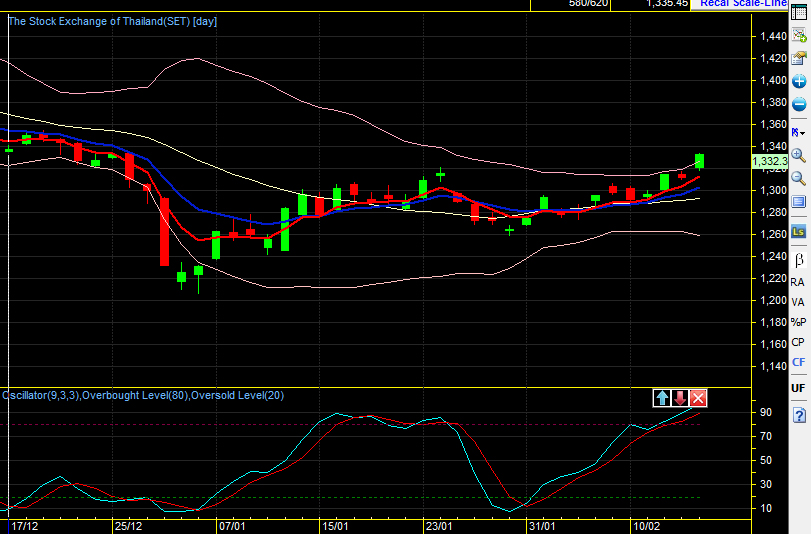Click the chart title 'The Stock Exchange of Thailand(SET) [day]'
The width and height of the screenshot is (811, 534).
click(x=113, y=22)
